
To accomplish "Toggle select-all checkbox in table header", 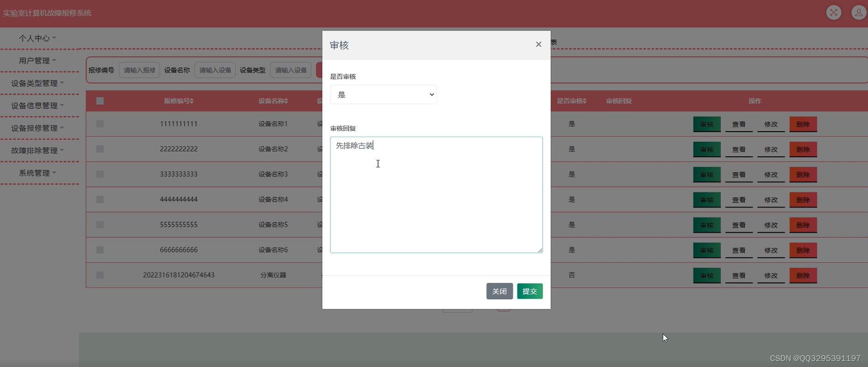I will [x=100, y=101].
